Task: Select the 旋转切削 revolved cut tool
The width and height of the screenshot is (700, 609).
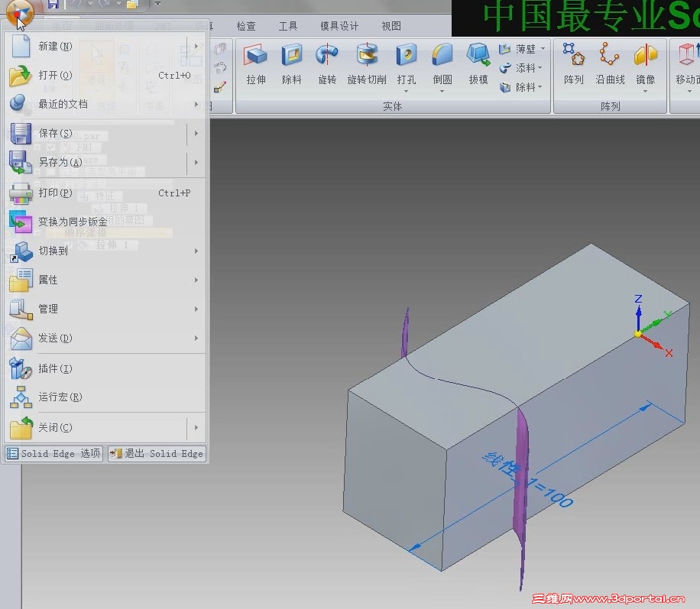Action: point(367,64)
